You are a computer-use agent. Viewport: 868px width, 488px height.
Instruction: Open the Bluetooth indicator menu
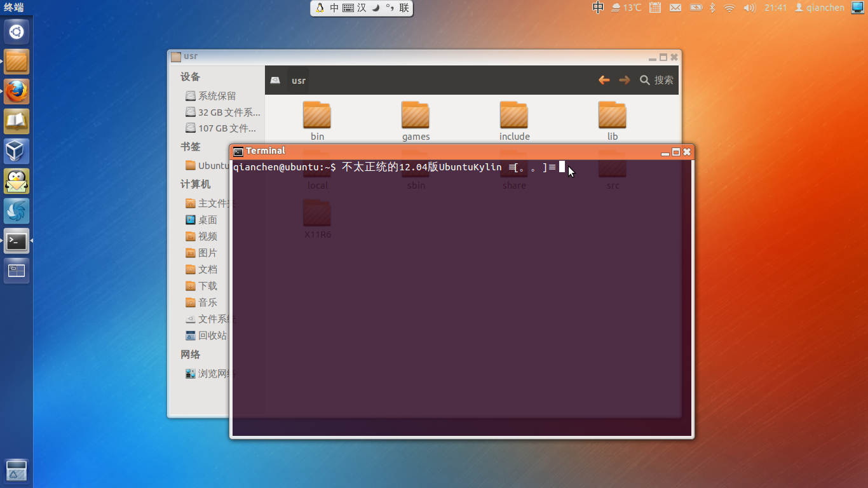712,8
